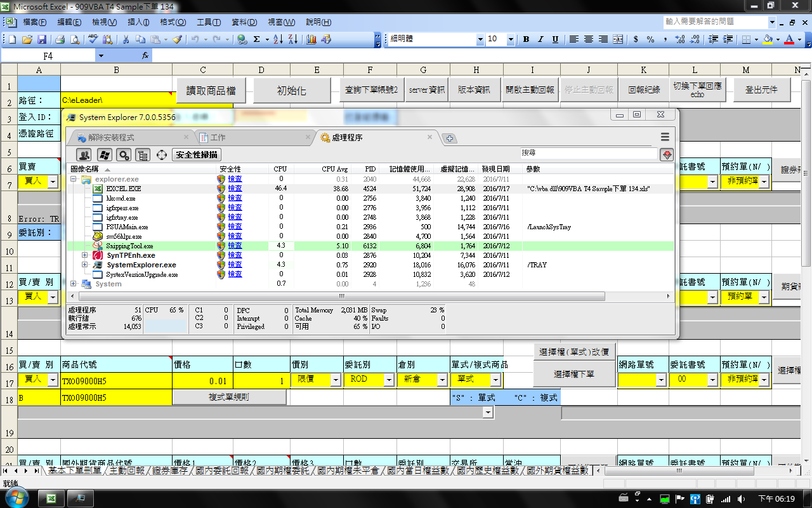812x508 pixels.
Task: Click the Increase Decimal icon
Action: (680, 39)
